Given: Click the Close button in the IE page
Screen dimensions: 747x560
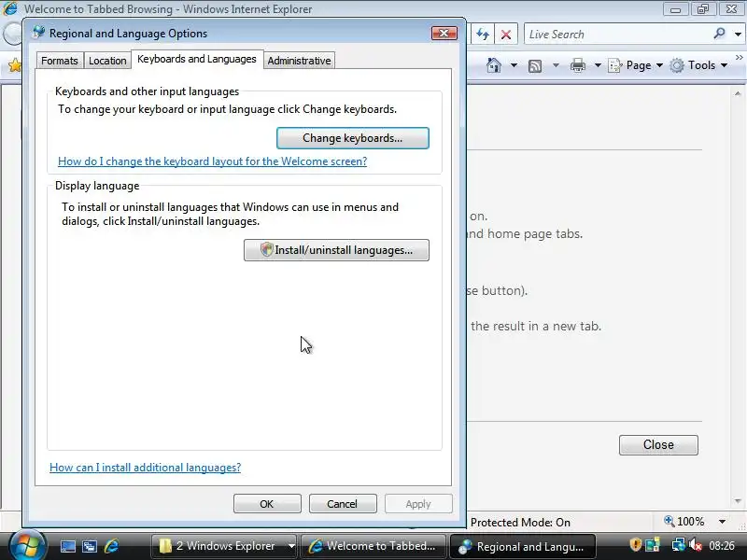Looking at the screenshot, I should pos(658,445).
